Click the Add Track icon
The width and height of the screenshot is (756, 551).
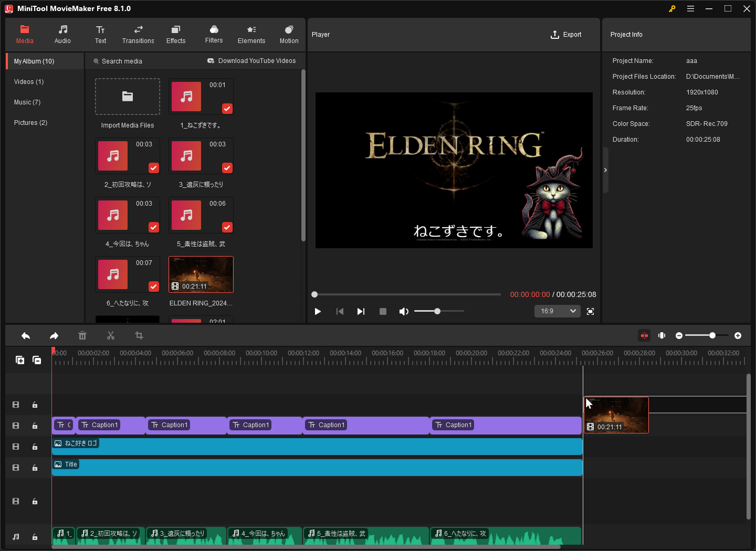tap(20, 360)
